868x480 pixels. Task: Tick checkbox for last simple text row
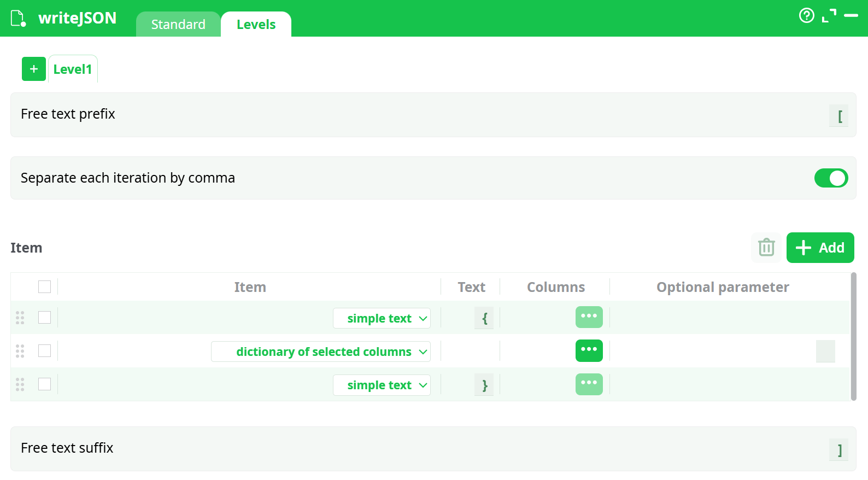[45, 384]
